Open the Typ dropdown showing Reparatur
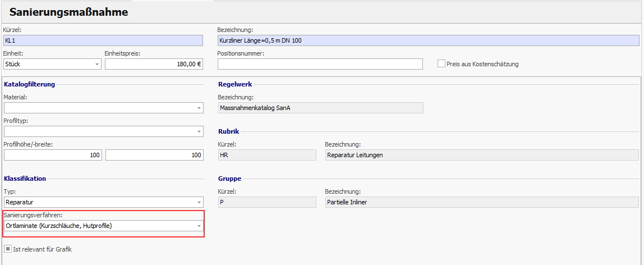This screenshot has width=644, height=265. click(199, 202)
